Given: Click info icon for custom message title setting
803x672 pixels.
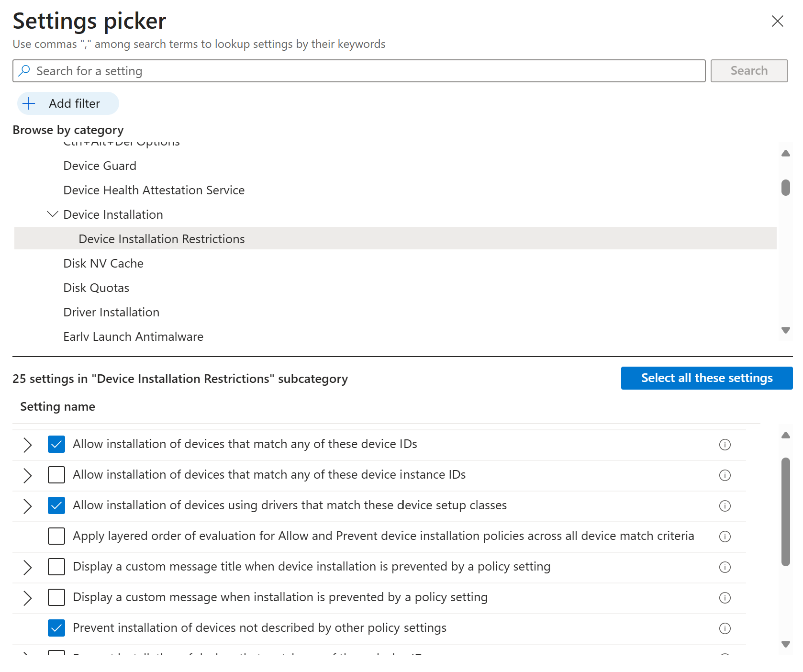Looking at the screenshot, I should (x=725, y=567).
